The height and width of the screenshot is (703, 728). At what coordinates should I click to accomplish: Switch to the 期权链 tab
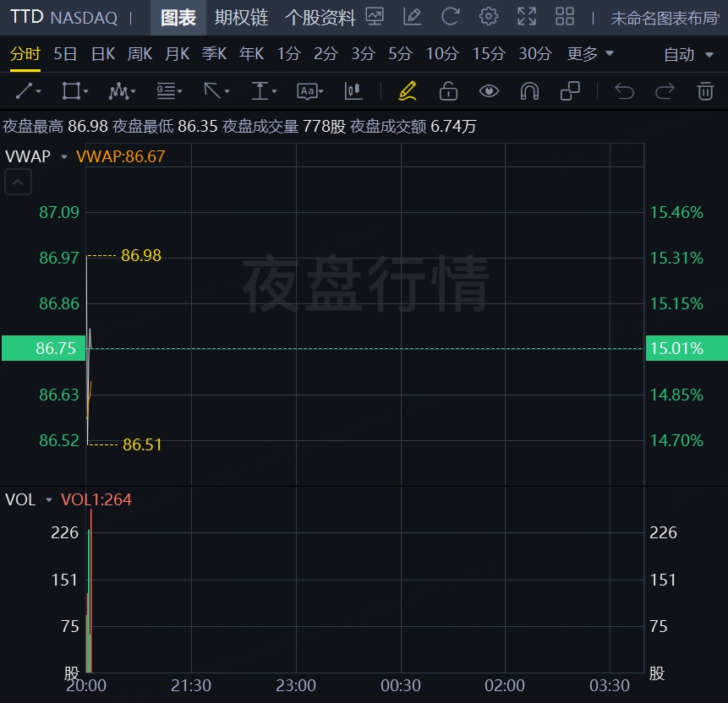click(241, 17)
